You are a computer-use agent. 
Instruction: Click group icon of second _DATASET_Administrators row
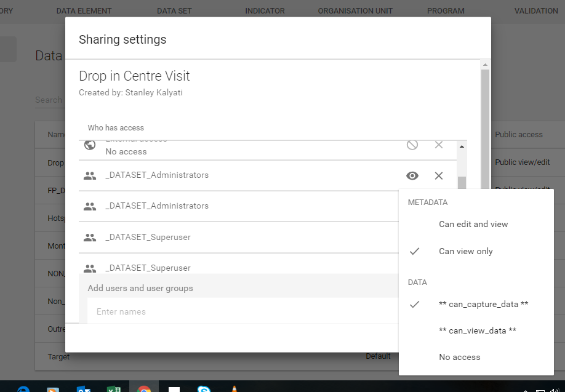coord(90,207)
